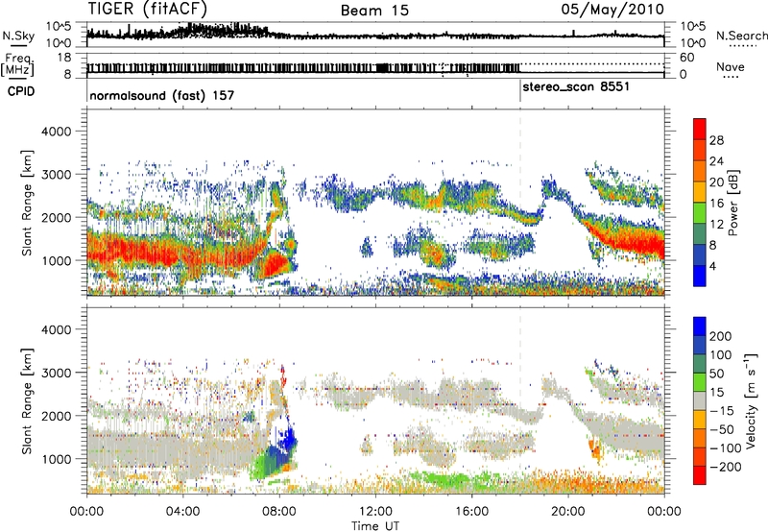
Task: Click the red bottom of velocity colorbar
Action: coord(700,475)
